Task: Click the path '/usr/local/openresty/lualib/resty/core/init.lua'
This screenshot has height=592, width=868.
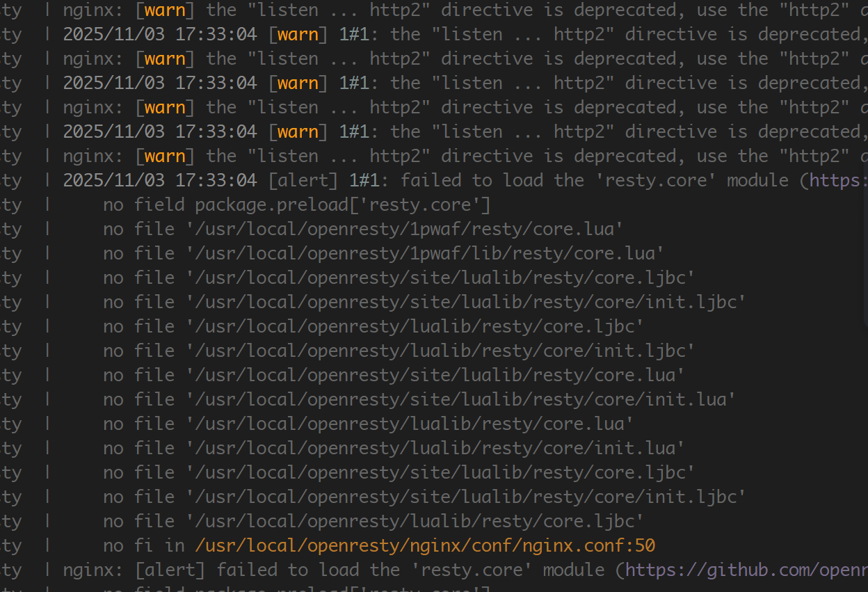Action: click(x=435, y=448)
